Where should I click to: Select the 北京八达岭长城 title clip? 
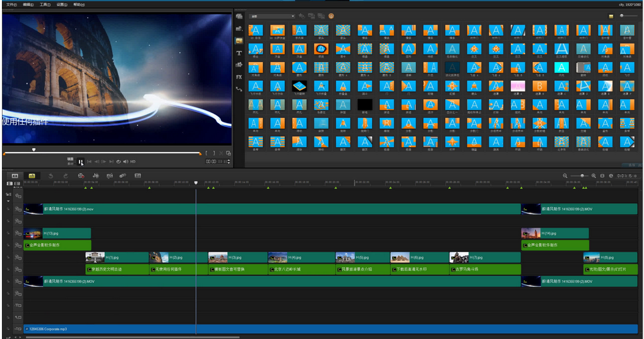(x=301, y=269)
